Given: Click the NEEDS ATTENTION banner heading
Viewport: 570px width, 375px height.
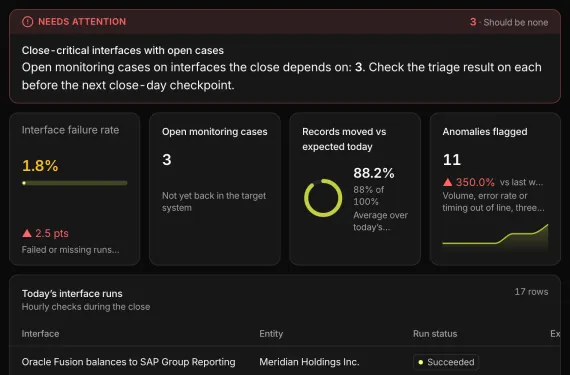Looking at the screenshot, I should pos(82,22).
